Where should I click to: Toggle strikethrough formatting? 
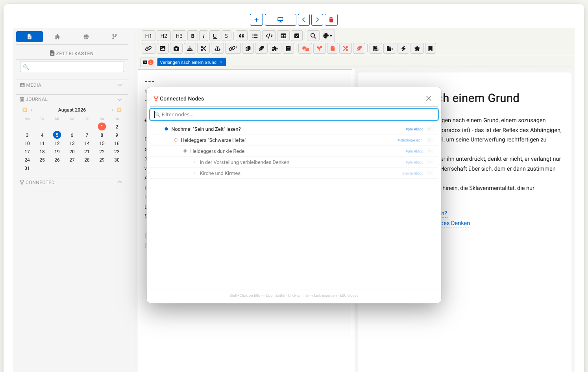226,36
